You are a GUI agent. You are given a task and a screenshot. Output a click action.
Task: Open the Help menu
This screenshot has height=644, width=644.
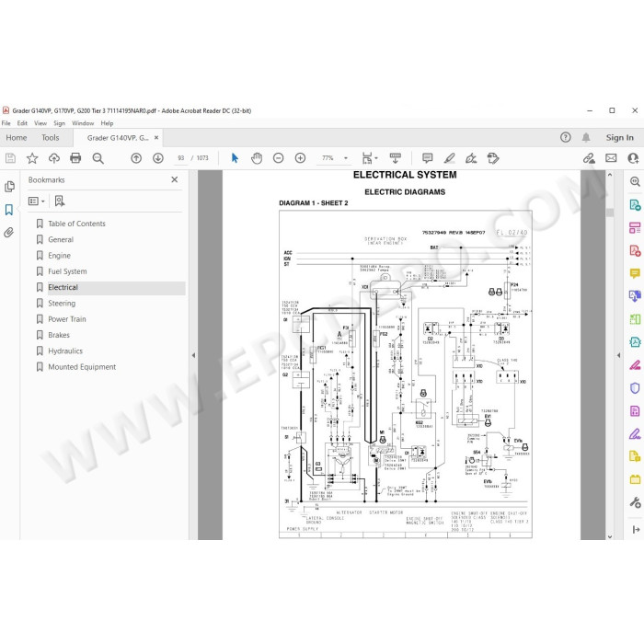(108, 123)
